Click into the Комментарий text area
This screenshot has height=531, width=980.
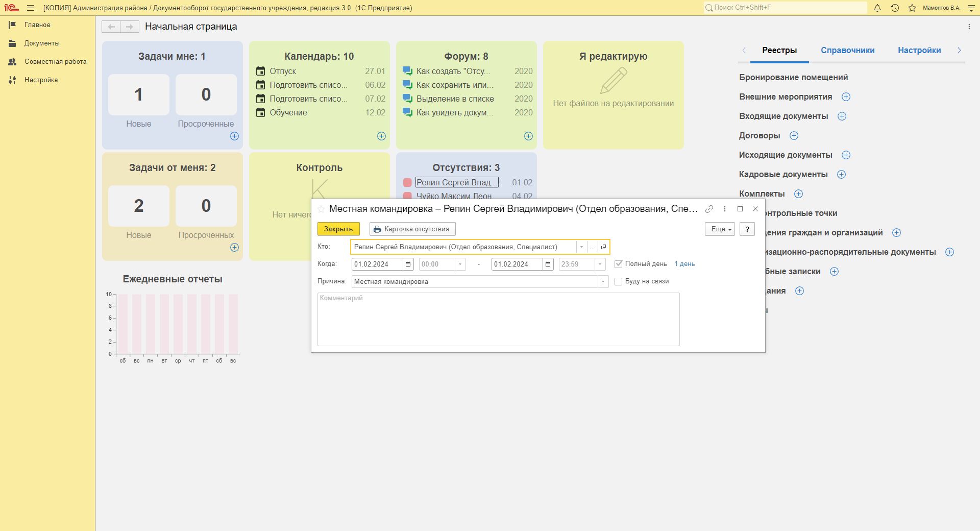coord(498,319)
